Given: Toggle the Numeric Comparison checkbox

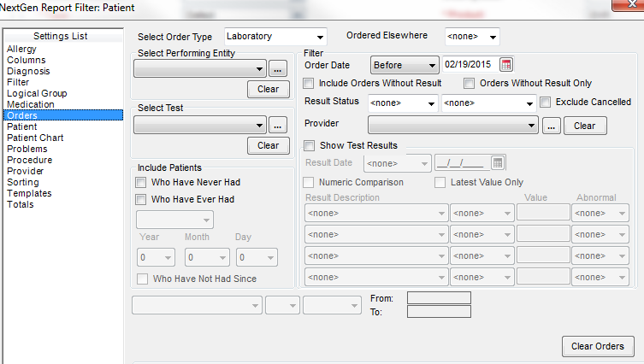Looking at the screenshot, I should (x=308, y=182).
